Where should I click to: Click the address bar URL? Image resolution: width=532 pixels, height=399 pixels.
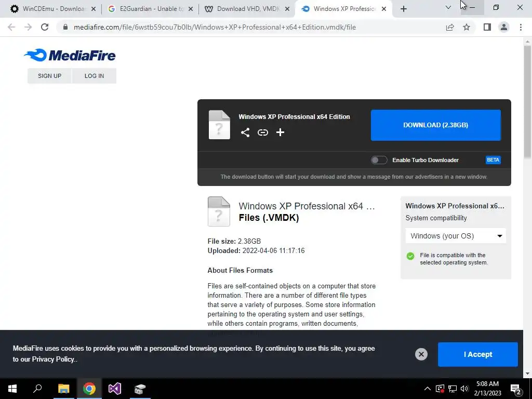point(215,27)
